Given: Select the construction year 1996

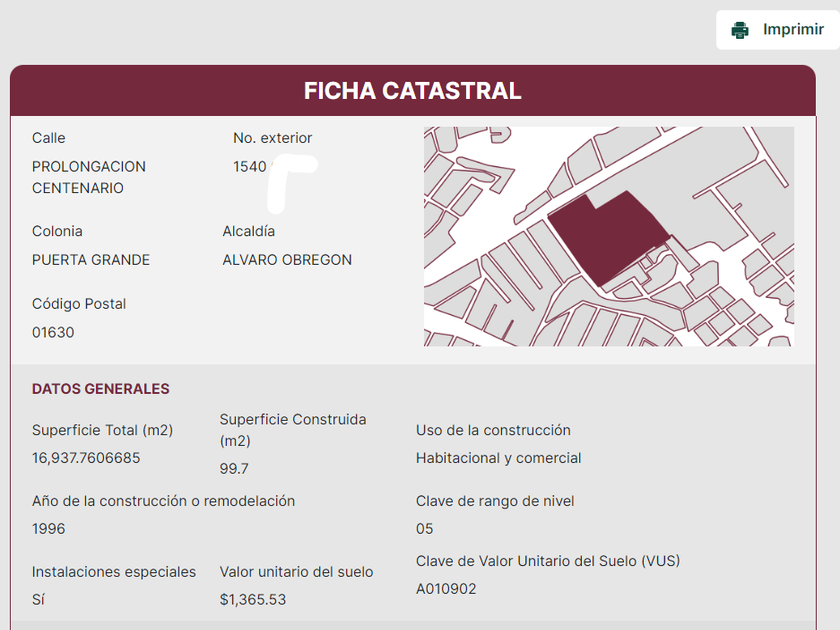Looking at the screenshot, I should [49, 528].
